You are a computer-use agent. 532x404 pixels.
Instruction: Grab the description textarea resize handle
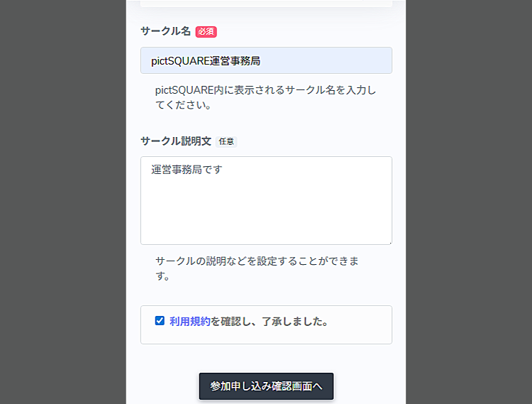[x=389, y=241]
